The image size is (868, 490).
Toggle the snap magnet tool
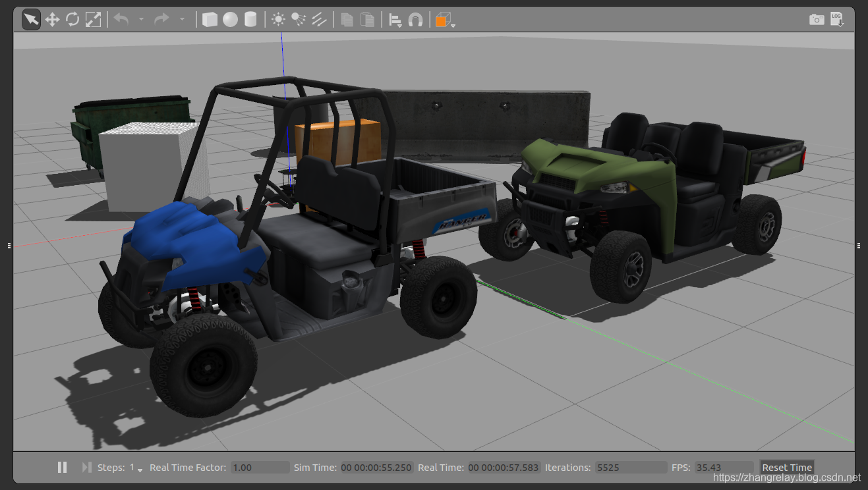click(415, 20)
